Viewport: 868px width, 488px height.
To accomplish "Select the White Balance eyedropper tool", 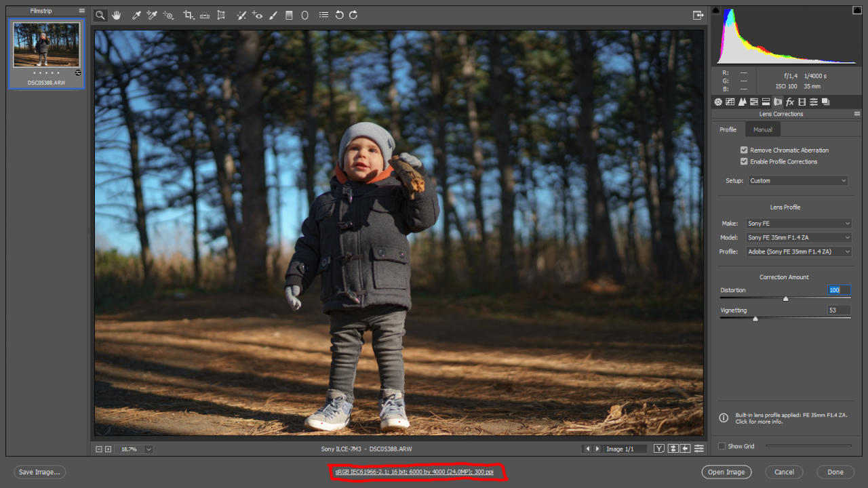I will 136,15.
